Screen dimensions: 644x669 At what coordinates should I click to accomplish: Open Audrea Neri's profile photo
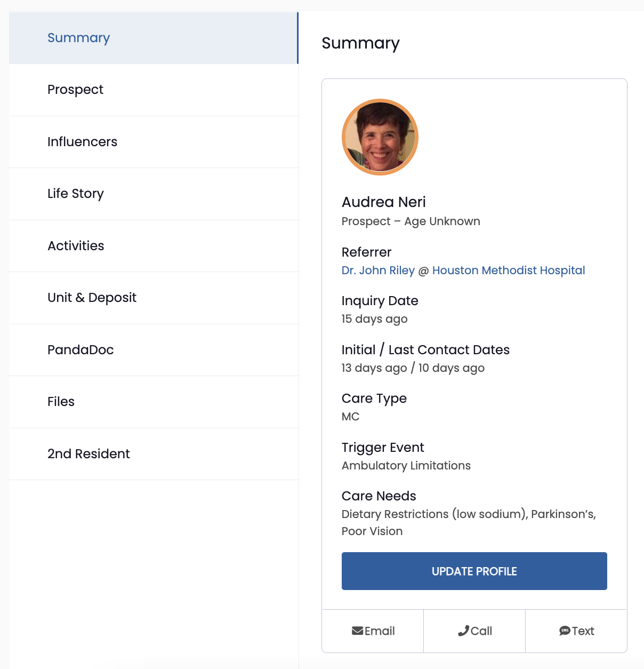(x=380, y=137)
